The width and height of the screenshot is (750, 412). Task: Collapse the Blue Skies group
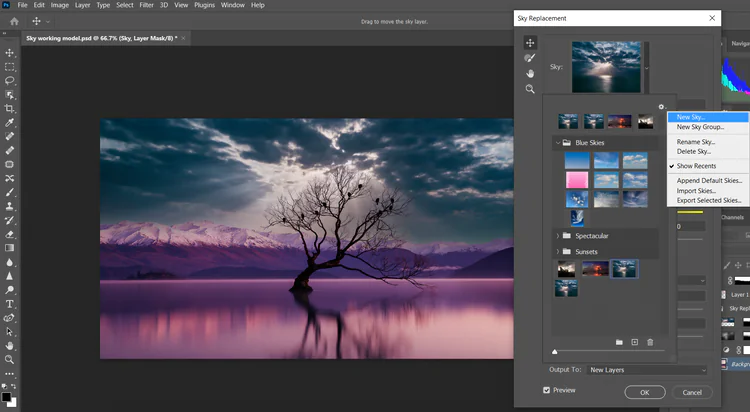[x=557, y=143]
